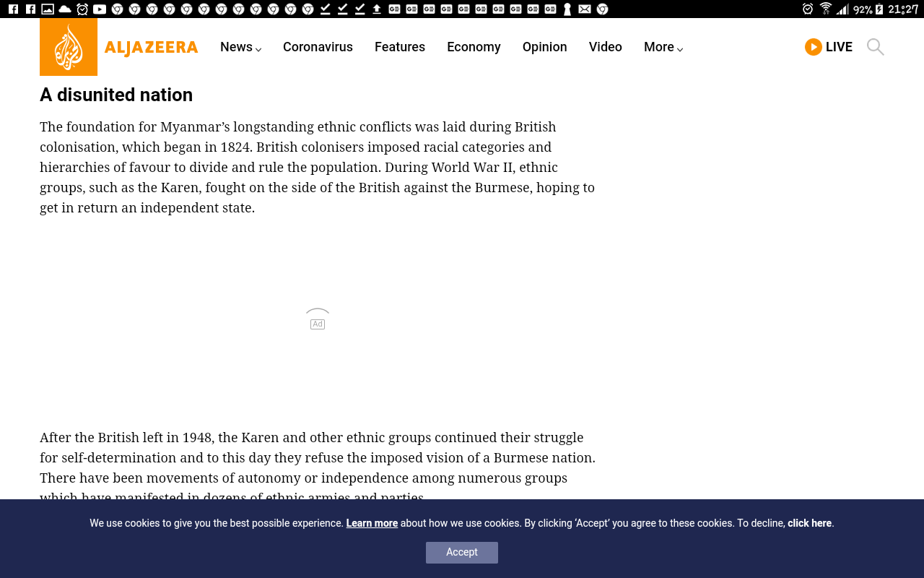This screenshot has height=578, width=924.
Task: Open the Coronavirus section
Action: (x=318, y=47)
